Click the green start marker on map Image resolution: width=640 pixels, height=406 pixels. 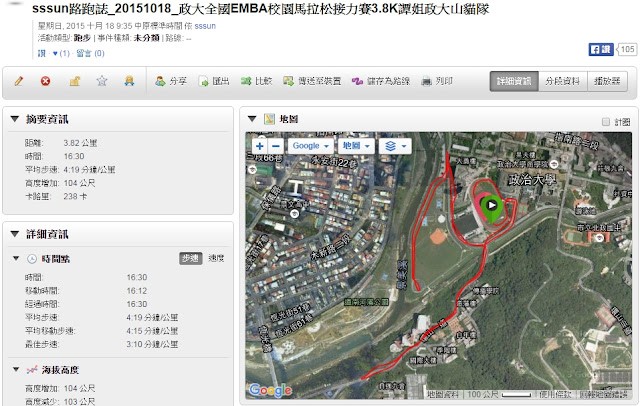pyautogui.click(x=492, y=207)
